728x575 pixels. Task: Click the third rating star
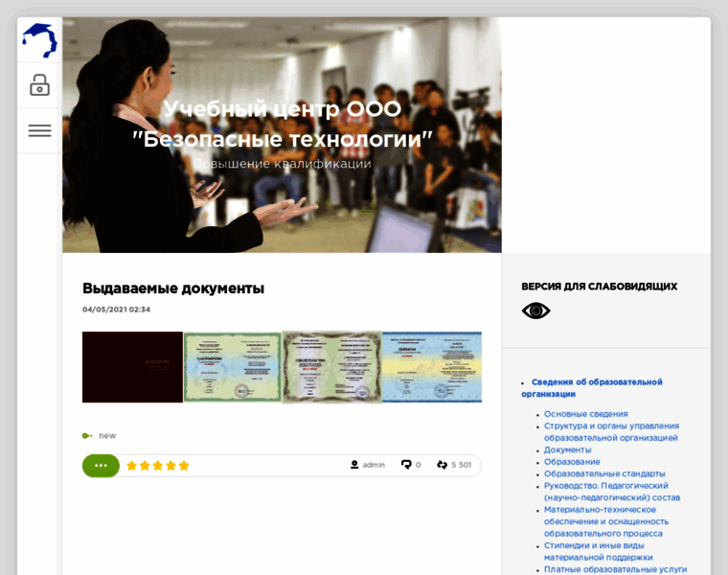[158, 466]
